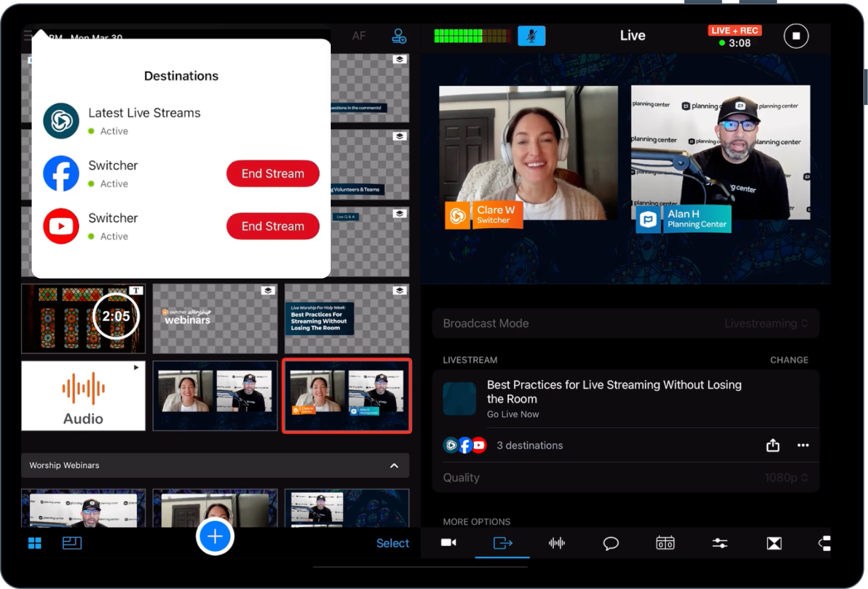Select the Best Practices title overlay thumbnail
The height and width of the screenshot is (589, 868).
[347, 319]
